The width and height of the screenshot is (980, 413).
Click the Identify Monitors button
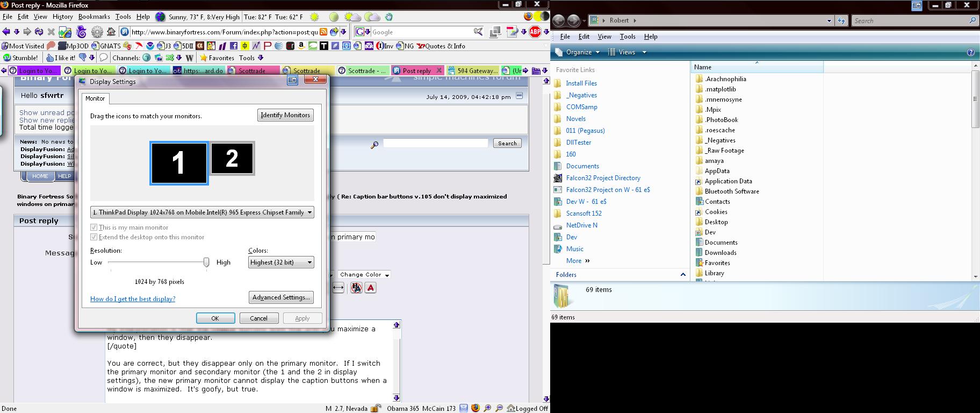tap(285, 115)
